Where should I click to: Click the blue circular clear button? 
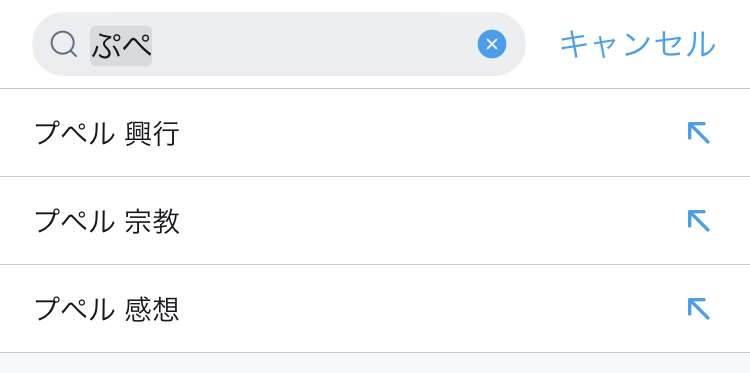click(x=492, y=44)
